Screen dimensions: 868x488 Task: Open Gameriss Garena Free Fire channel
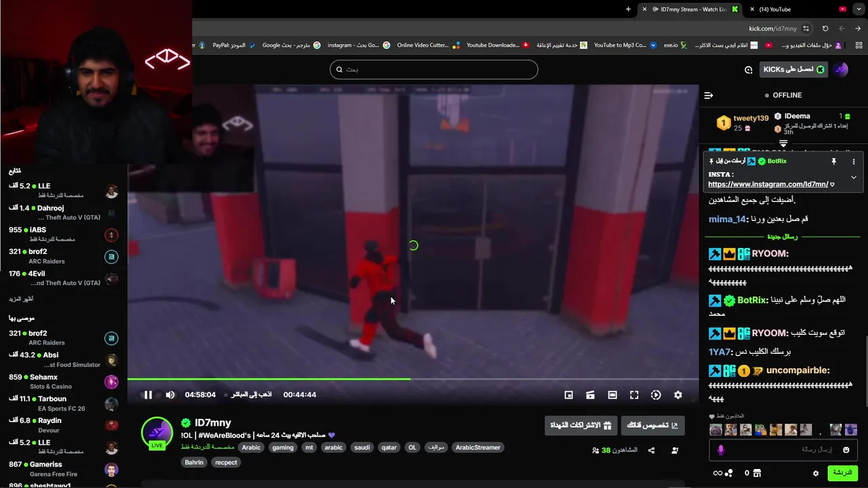click(64, 469)
